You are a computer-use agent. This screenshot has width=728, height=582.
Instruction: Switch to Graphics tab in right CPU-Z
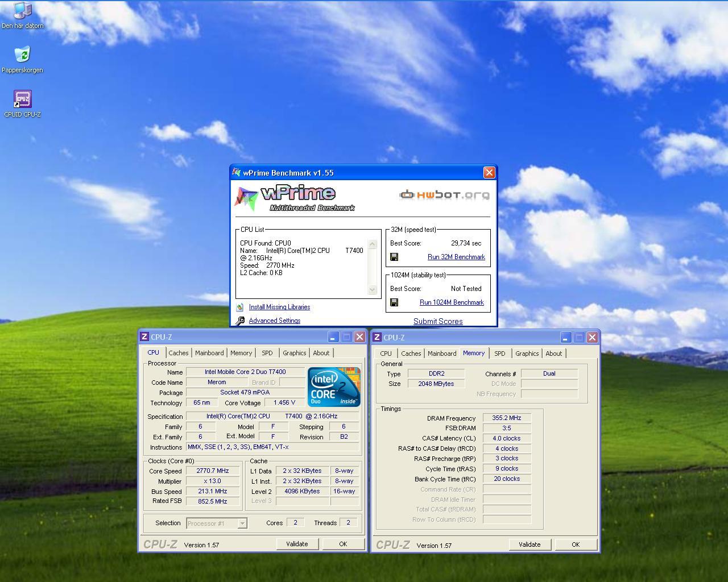[527, 354]
